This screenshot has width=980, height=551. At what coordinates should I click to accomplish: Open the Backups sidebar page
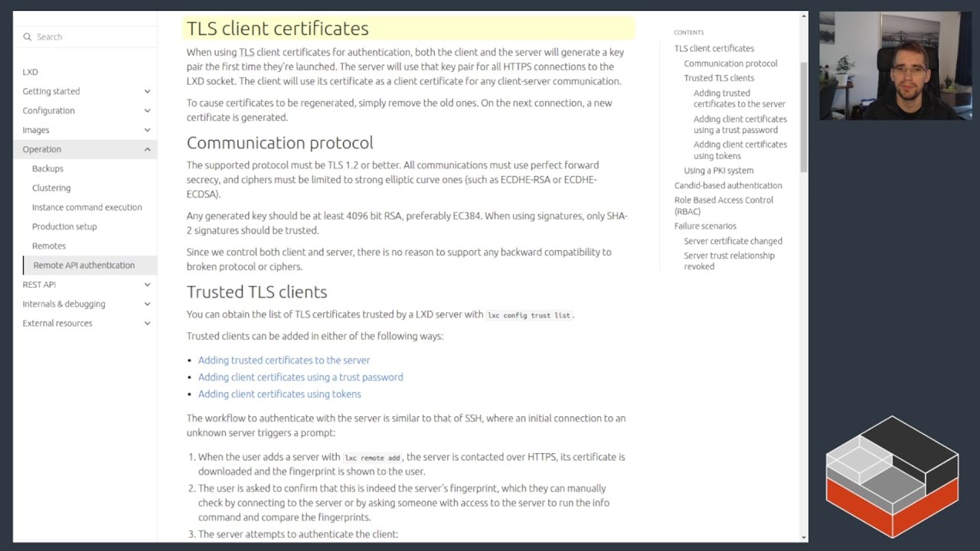47,168
